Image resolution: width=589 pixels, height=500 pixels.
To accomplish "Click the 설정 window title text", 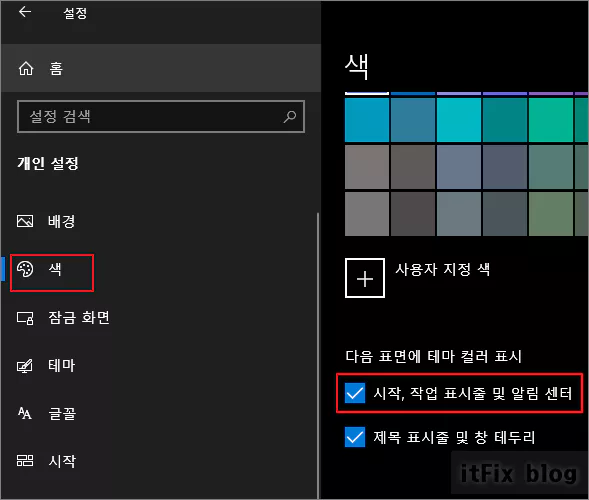I will [x=75, y=13].
